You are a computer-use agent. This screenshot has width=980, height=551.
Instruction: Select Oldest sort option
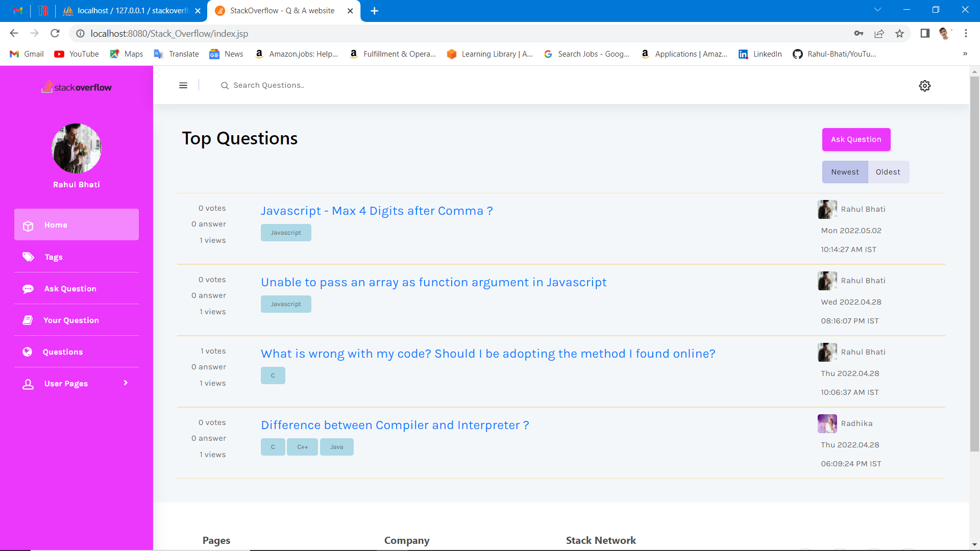pos(888,172)
